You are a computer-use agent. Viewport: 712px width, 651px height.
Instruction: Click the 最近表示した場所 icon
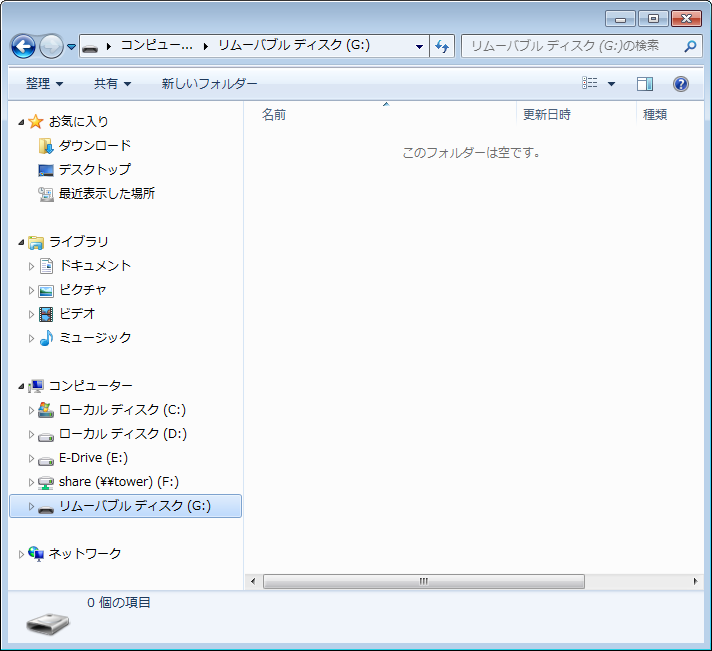tap(46, 194)
